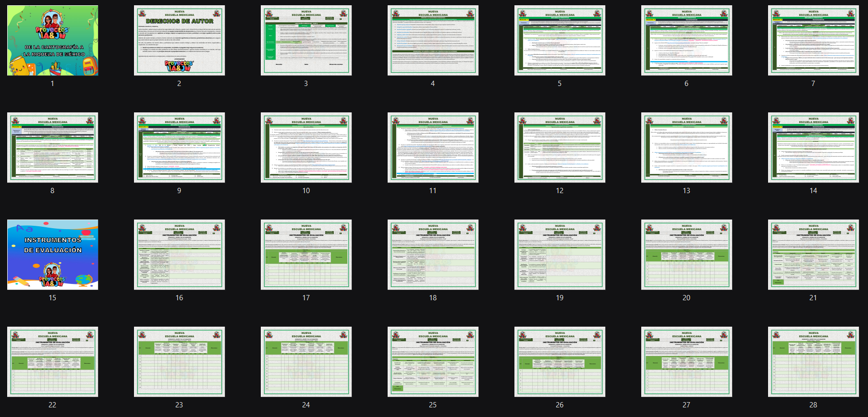Open page 19 thumbnail
The image size is (868, 417).
click(560, 255)
